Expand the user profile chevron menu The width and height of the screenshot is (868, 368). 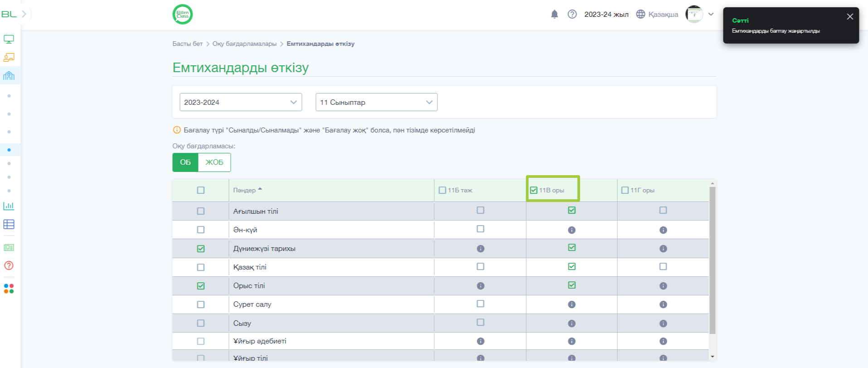pos(711,14)
